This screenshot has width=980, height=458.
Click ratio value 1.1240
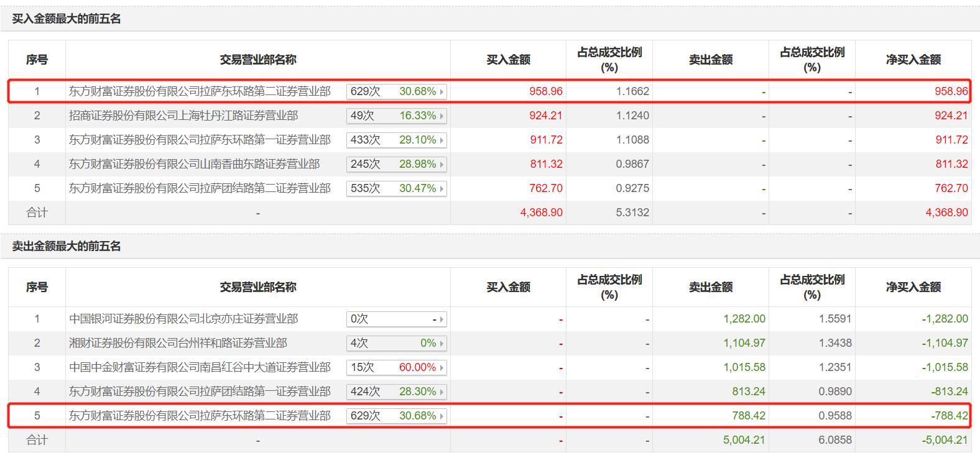(x=632, y=116)
